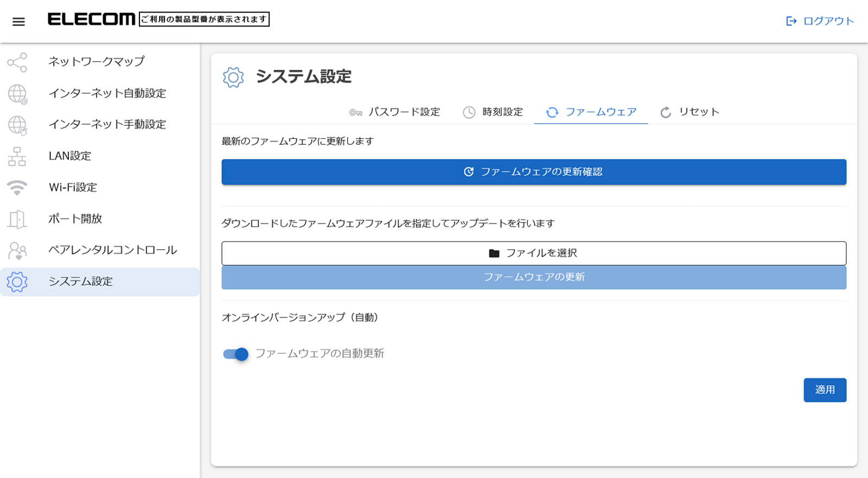Click the システム設定 gear icon in sidebar
This screenshot has width=868, height=478.
[17, 282]
